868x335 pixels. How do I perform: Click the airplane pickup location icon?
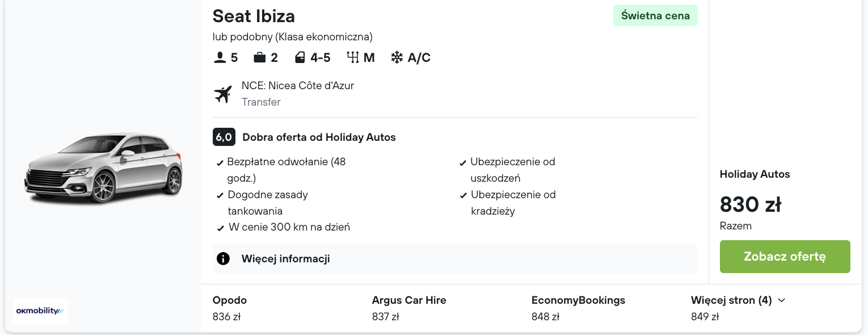224,94
